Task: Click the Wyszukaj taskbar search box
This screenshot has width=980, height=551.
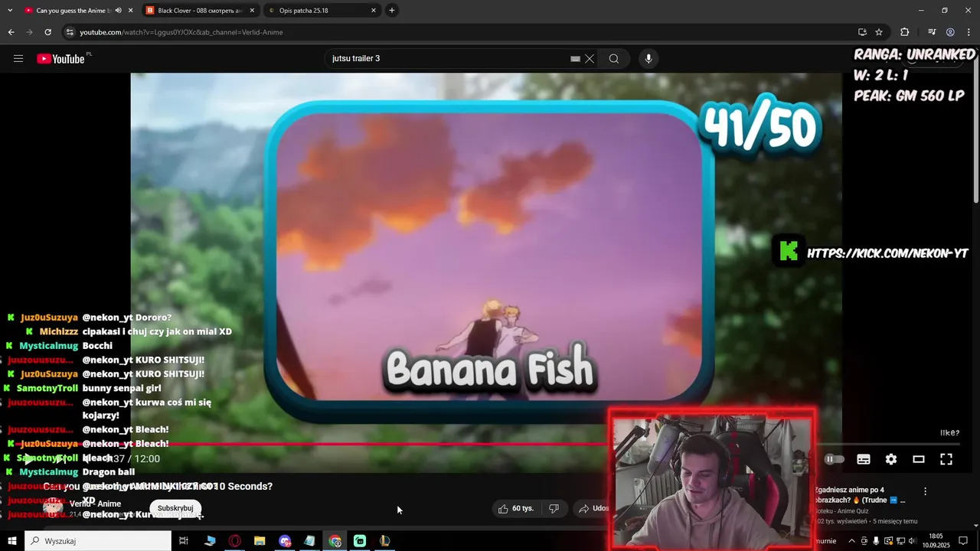Action: click(98, 541)
